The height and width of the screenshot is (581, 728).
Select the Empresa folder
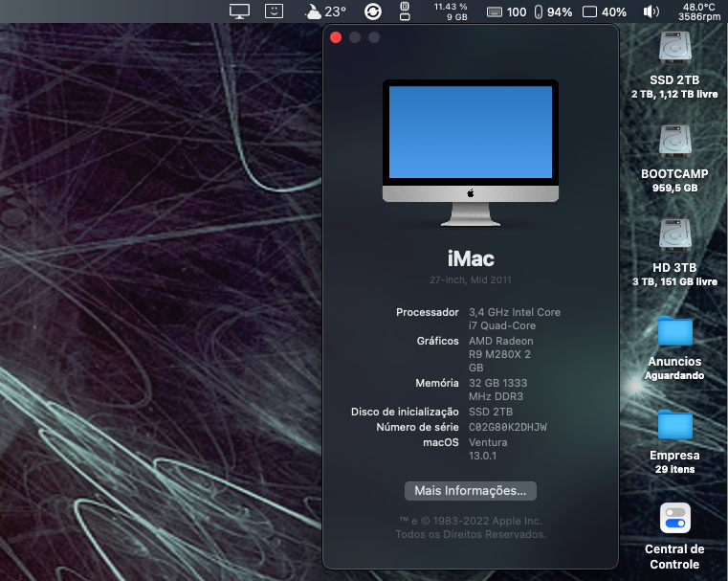674,425
